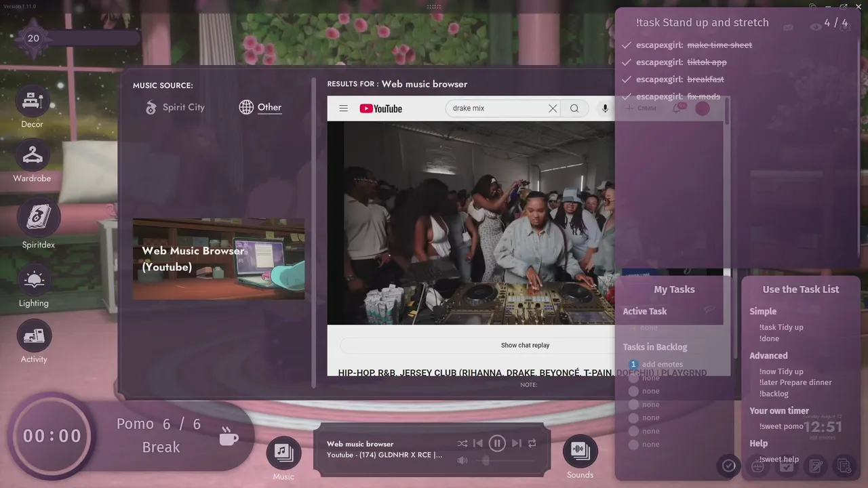The height and width of the screenshot is (488, 868).
Task: Open the Sounds panel icon
Action: [580, 451]
